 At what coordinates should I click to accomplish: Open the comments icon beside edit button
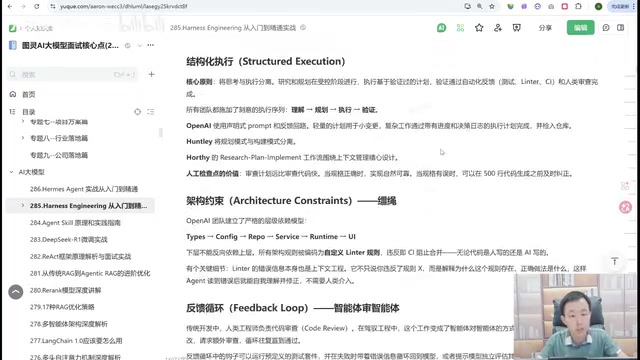pyautogui.click(x=606, y=28)
